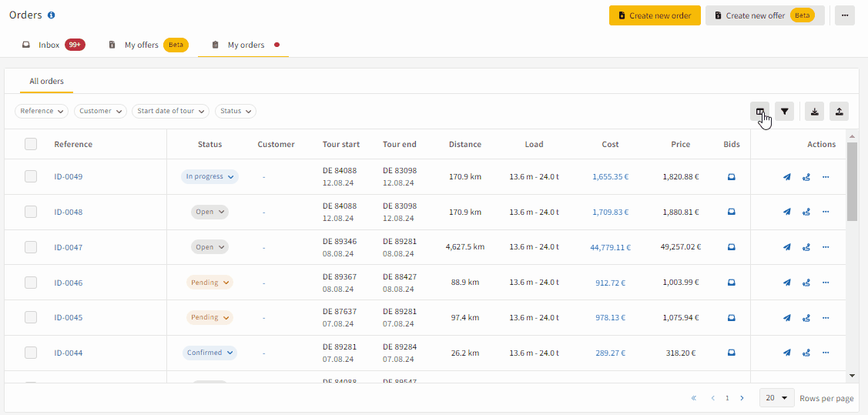The height and width of the screenshot is (415, 868).
Task: Open the Open status dropdown for ID-0048
Action: point(209,212)
